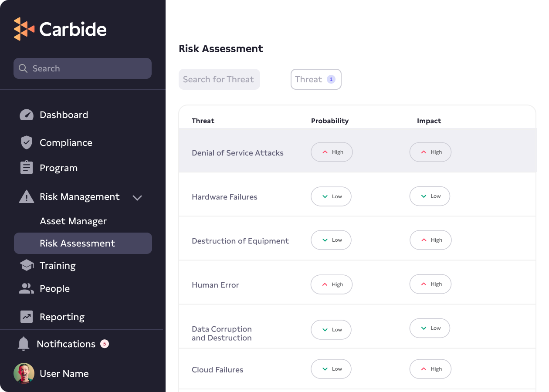This screenshot has width=549, height=392.
Task: Toggle Hardware Failures impact rating
Action: [x=430, y=196]
